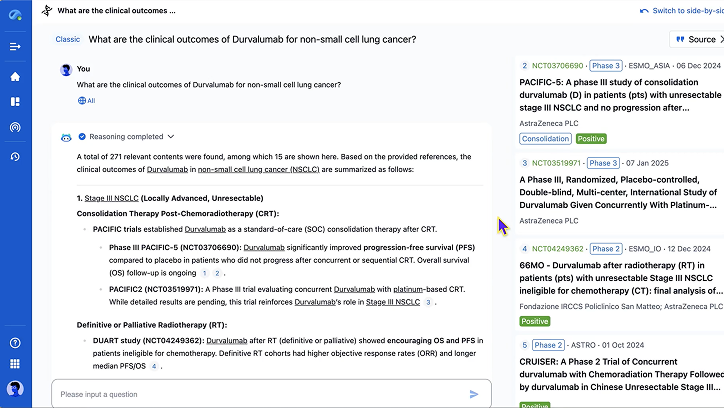Open the Durvalumab link in the PACIFIC trials bullet

tap(205, 229)
